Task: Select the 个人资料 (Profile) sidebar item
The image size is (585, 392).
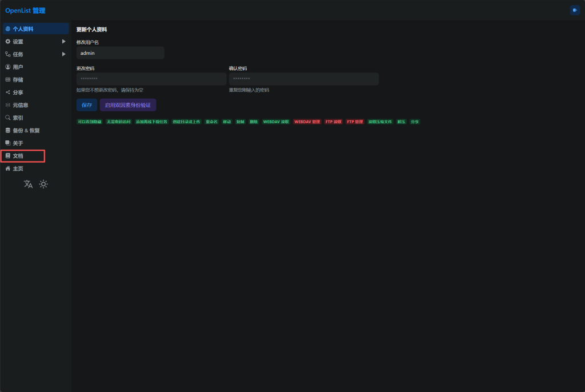Action: tap(23, 29)
